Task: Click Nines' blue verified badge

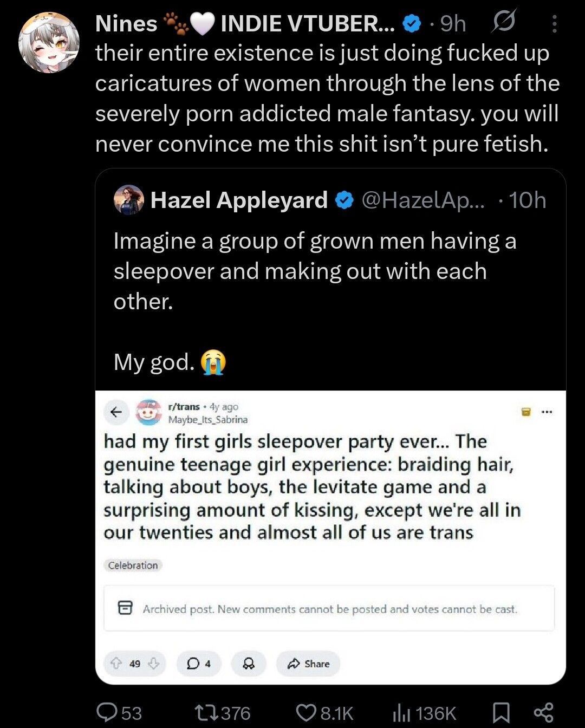Action: click(413, 23)
